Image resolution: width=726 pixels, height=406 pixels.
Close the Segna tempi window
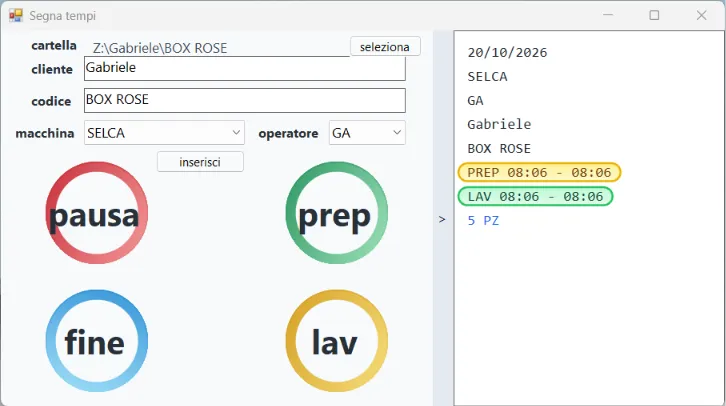click(x=701, y=15)
